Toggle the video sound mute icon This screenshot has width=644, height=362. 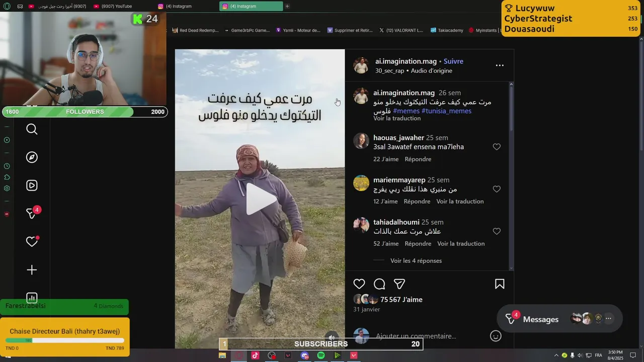click(x=332, y=337)
